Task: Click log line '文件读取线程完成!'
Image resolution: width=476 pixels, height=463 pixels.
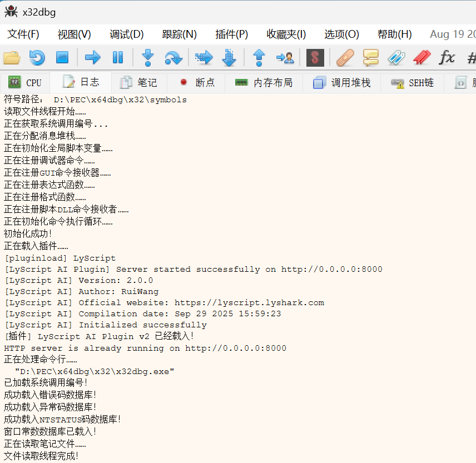Action: tap(41, 456)
